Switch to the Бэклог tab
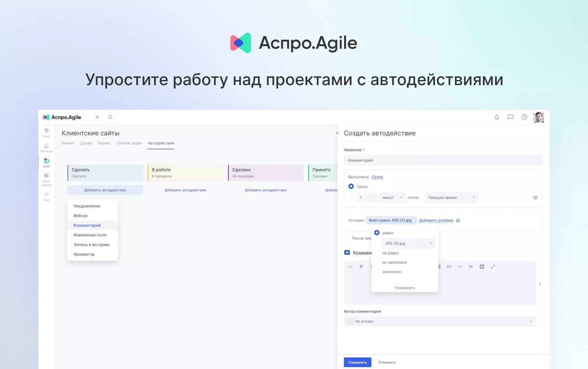Image resolution: width=588 pixels, height=369 pixels. (68, 143)
